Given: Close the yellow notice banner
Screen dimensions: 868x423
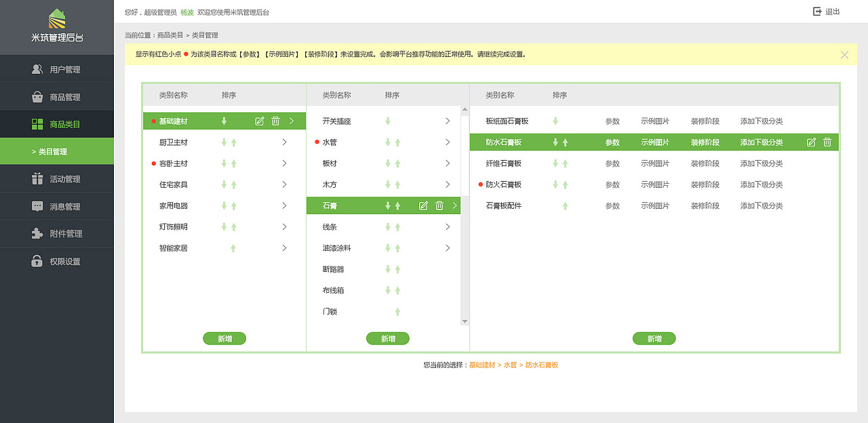Looking at the screenshot, I should click(844, 55).
